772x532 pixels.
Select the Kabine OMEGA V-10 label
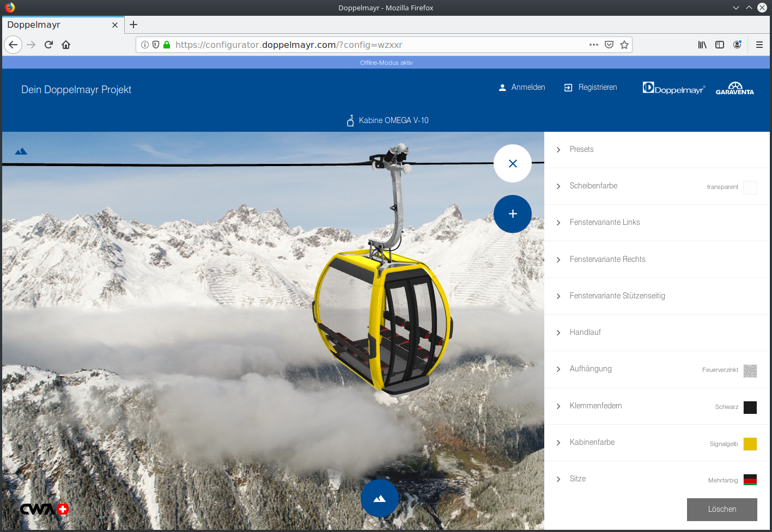tap(393, 120)
